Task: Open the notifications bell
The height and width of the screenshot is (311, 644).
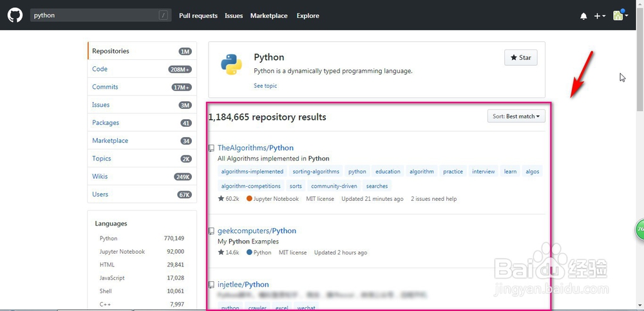Action: click(x=583, y=16)
